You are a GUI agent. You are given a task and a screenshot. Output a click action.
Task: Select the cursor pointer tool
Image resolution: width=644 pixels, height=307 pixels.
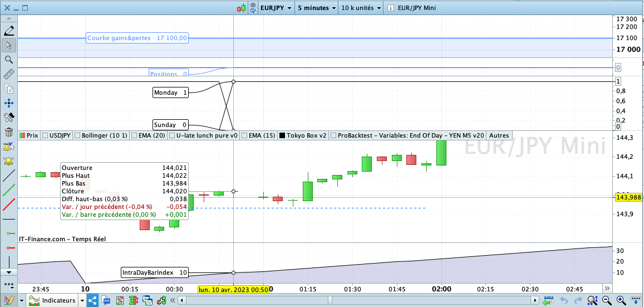pos(8,45)
